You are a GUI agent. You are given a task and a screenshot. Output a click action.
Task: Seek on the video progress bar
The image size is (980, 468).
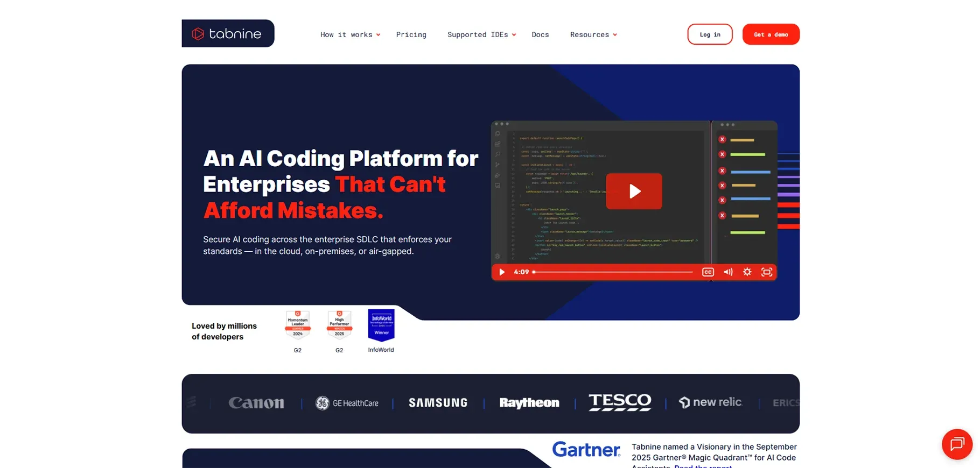click(613, 272)
